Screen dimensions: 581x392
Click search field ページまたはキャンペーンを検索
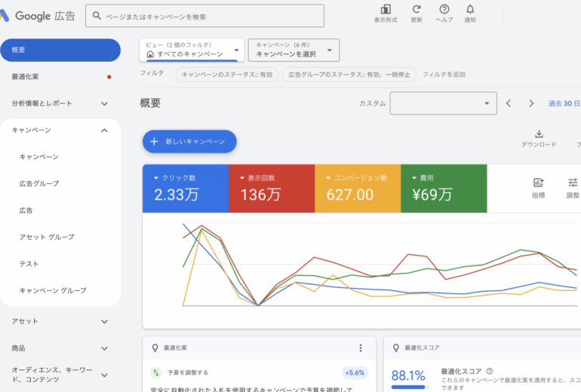pyautogui.click(x=204, y=16)
